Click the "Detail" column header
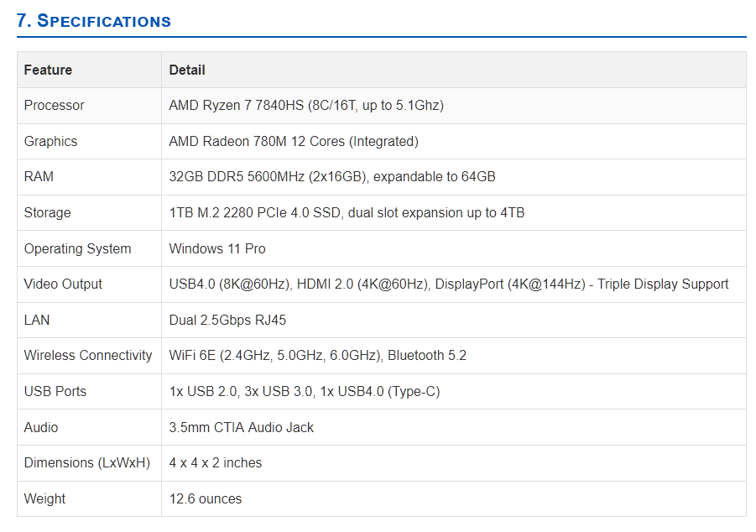The height and width of the screenshot is (532, 756). pyautogui.click(x=187, y=70)
